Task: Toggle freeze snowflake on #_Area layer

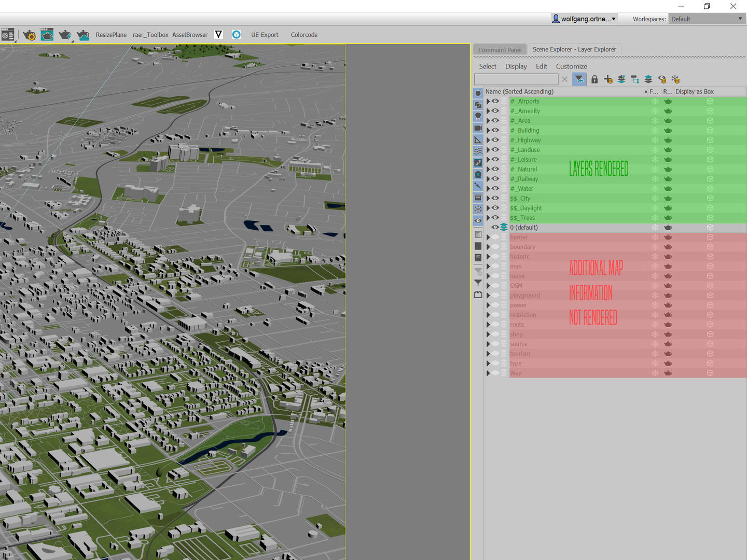Action: point(655,120)
